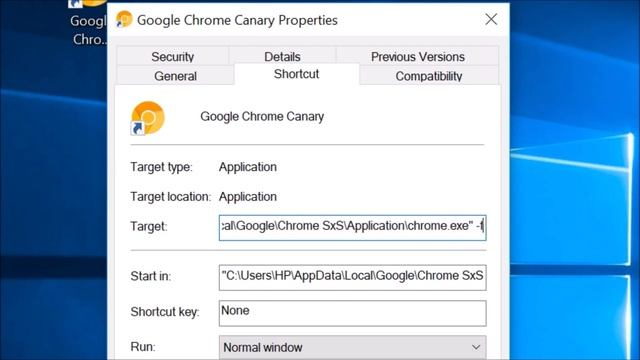Click the Target path input field
The image size is (640, 360).
(x=353, y=228)
